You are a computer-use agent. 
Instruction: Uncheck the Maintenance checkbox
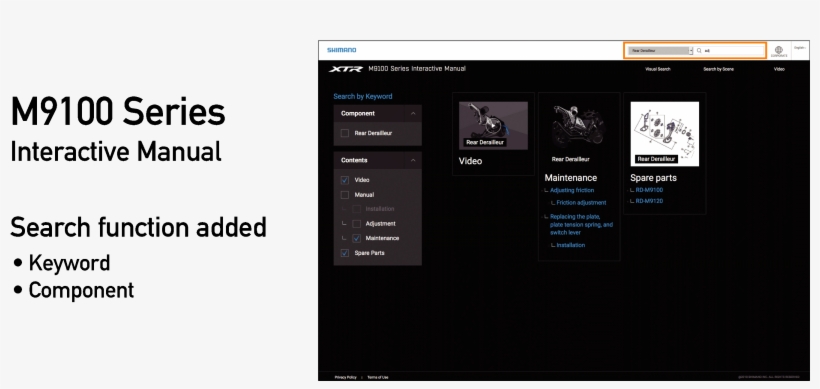[357, 238]
